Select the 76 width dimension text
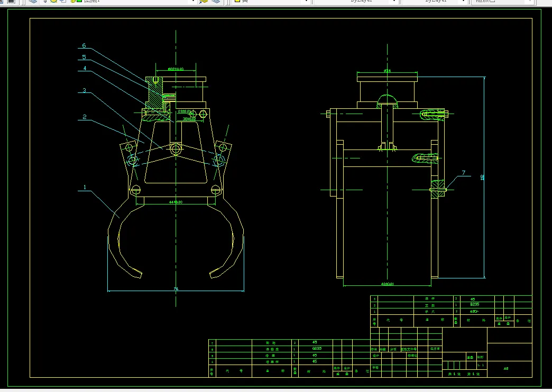The image size is (552, 392). pyautogui.click(x=176, y=289)
